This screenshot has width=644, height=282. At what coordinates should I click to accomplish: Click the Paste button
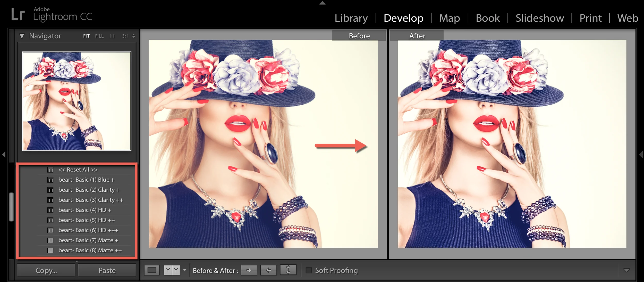(x=107, y=270)
